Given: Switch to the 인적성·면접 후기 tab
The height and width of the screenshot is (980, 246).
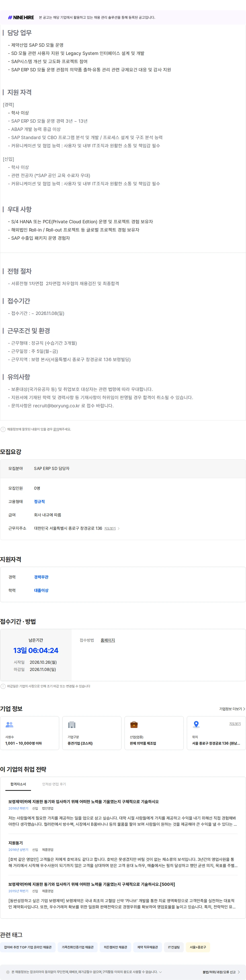Looking at the screenshot, I should (54, 784).
